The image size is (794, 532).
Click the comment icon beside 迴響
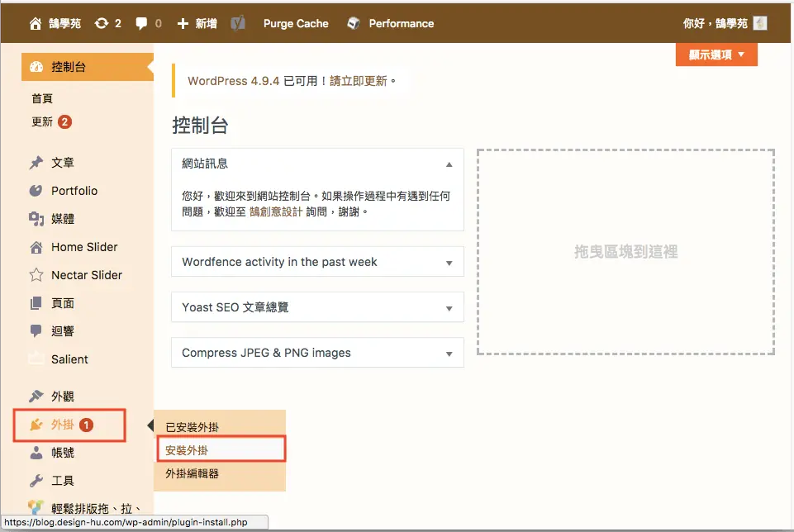coord(36,331)
